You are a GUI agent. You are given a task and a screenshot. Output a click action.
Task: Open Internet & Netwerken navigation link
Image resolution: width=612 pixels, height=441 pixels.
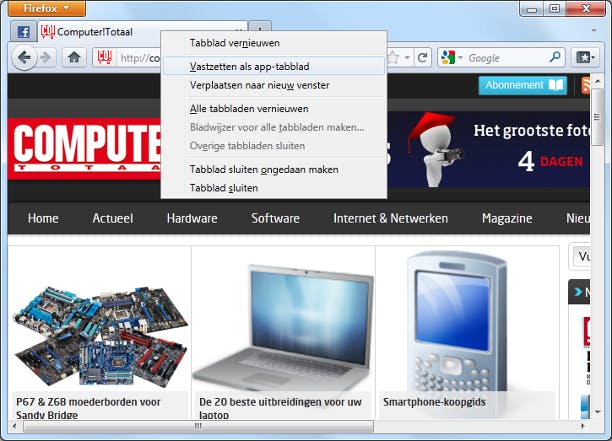coord(391,218)
